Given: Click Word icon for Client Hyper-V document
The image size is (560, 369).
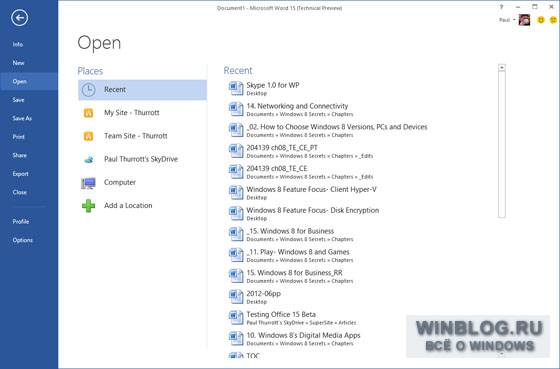Looking at the screenshot, I should pyautogui.click(x=236, y=193).
